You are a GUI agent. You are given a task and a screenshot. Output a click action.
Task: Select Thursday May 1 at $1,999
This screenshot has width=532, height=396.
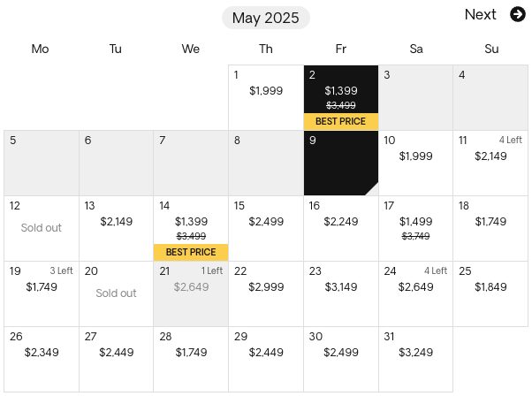266,98
